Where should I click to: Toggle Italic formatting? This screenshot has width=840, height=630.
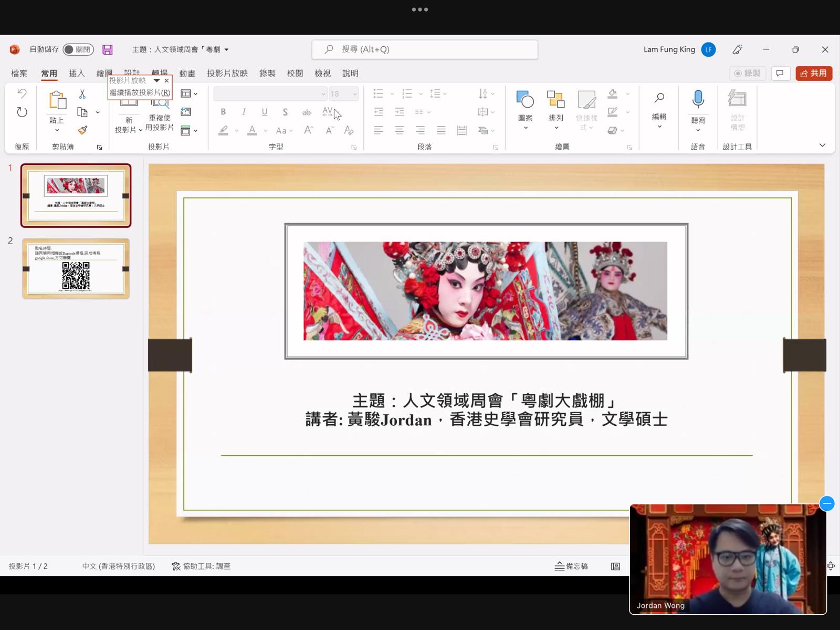tap(244, 112)
